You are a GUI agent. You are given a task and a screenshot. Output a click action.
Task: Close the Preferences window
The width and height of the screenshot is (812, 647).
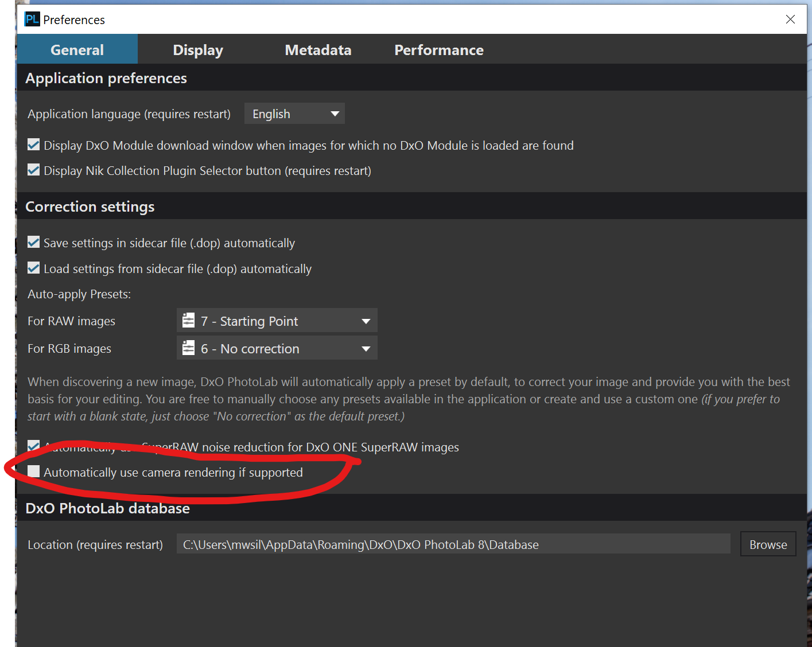tap(790, 20)
